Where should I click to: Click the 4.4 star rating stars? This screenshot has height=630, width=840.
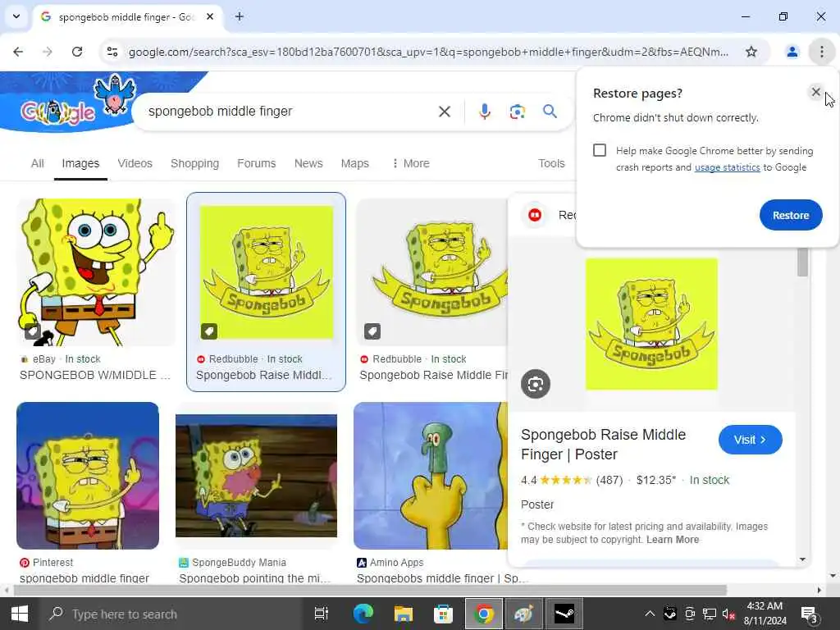[x=565, y=480]
